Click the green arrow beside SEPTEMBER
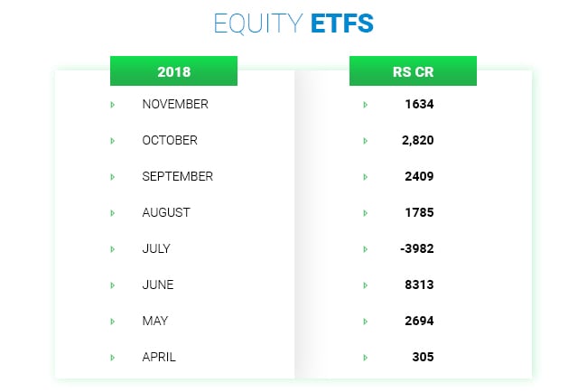The width and height of the screenshot is (587, 392). pyautogui.click(x=112, y=177)
